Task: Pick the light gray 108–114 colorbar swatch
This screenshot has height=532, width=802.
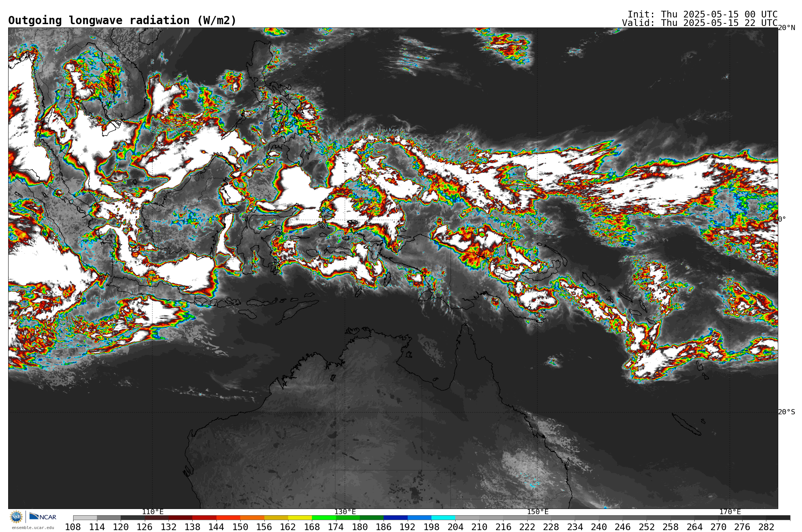Action: click(x=85, y=518)
